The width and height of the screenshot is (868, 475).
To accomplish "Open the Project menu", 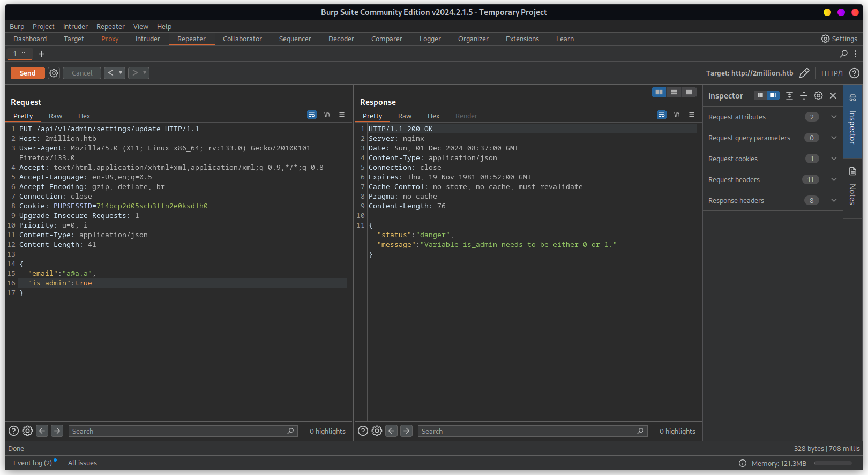I will click(43, 26).
